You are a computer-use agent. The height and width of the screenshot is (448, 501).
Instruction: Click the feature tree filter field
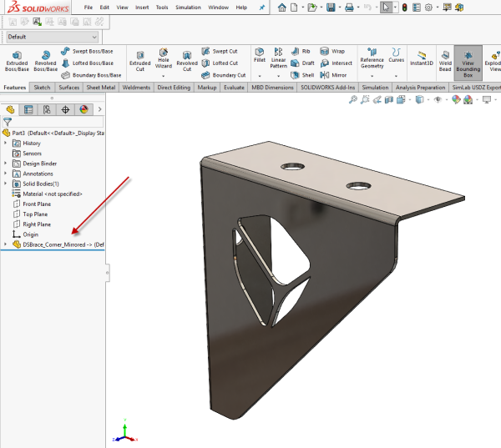pyautogui.click(x=50, y=121)
